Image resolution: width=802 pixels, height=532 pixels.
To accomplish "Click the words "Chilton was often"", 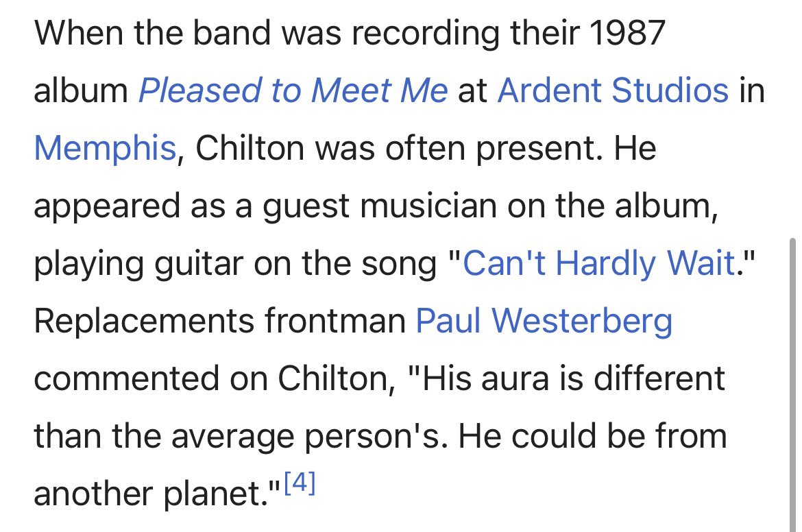I will pos(331,148).
